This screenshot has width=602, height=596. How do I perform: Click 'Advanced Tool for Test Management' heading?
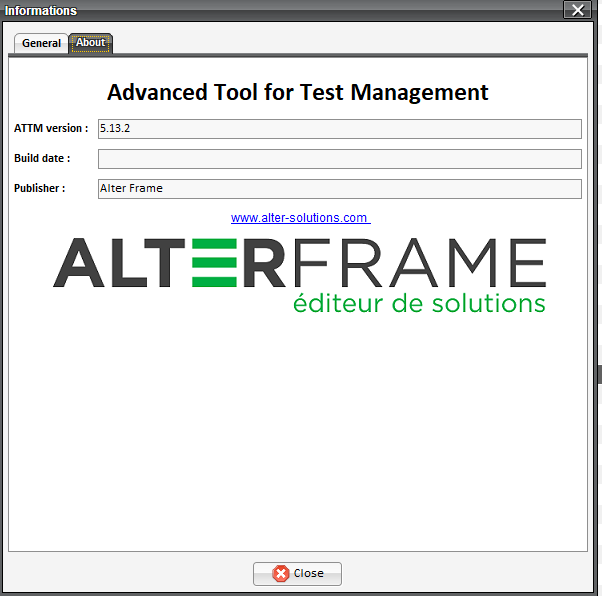[298, 93]
